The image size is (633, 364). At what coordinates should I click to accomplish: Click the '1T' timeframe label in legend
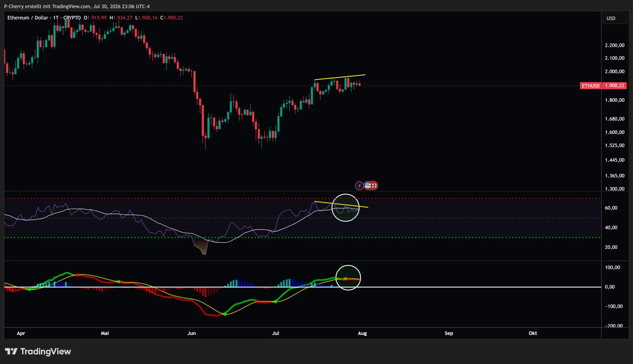(x=56, y=18)
